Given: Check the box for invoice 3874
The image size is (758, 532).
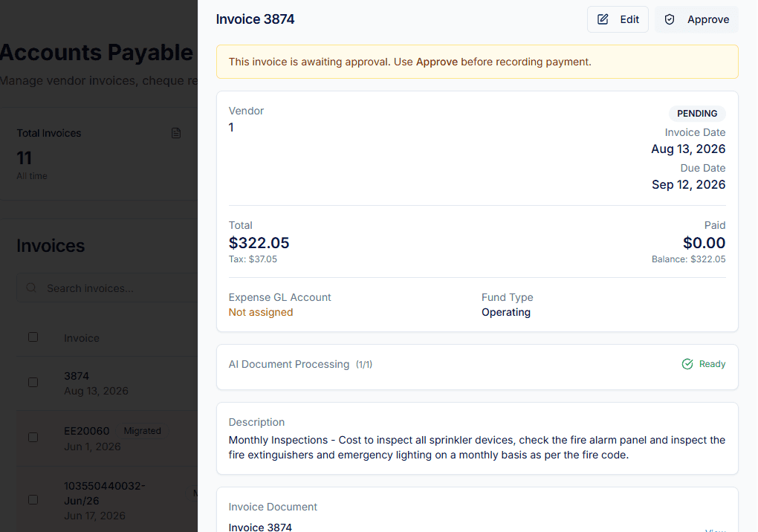Looking at the screenshot, I should (x=33, y=382).
